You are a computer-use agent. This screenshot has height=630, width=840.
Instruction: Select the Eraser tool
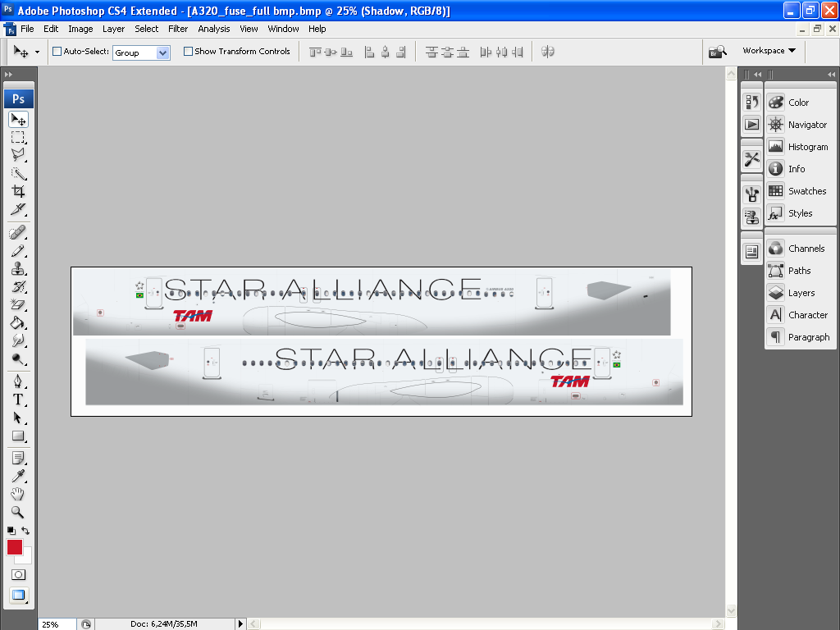[x=18, y=304]
